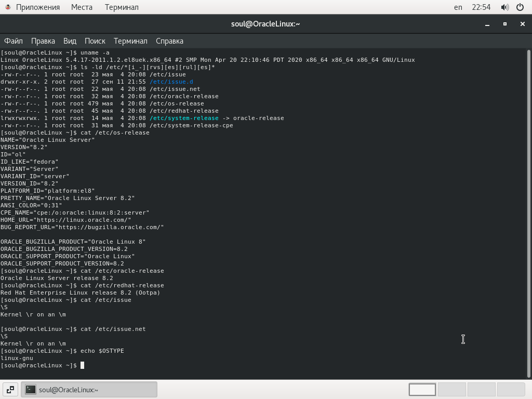The height and width of the screenshot is (399, 532).
Task: Click the PLATFORM_ID="platform:el8" line
Action: click(x=47, y=191)
